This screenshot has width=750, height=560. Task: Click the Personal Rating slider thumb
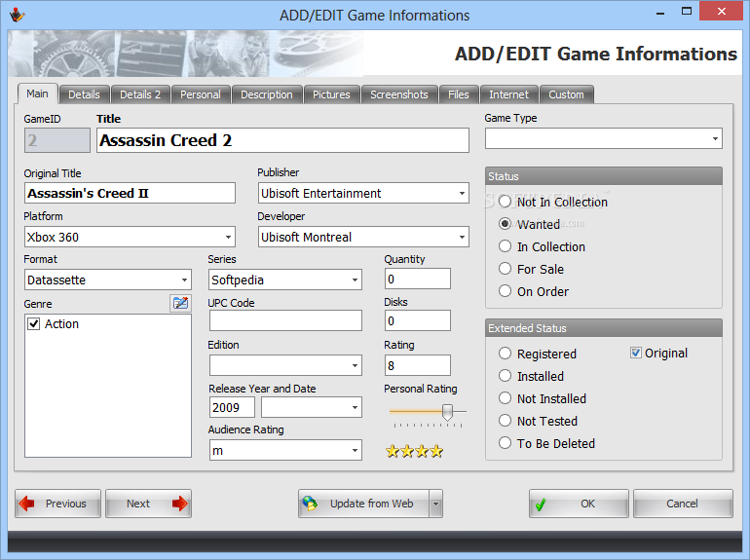447,412
